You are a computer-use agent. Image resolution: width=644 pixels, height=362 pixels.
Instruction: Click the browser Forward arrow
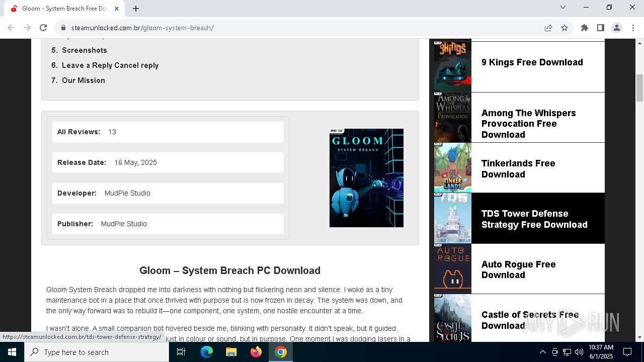coord(27,28)
